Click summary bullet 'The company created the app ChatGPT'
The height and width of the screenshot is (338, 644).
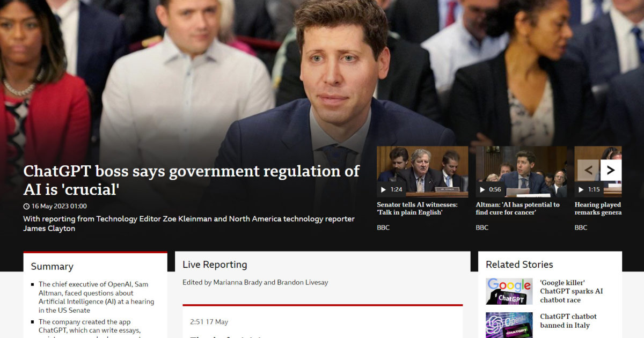[x=90, y=328]
